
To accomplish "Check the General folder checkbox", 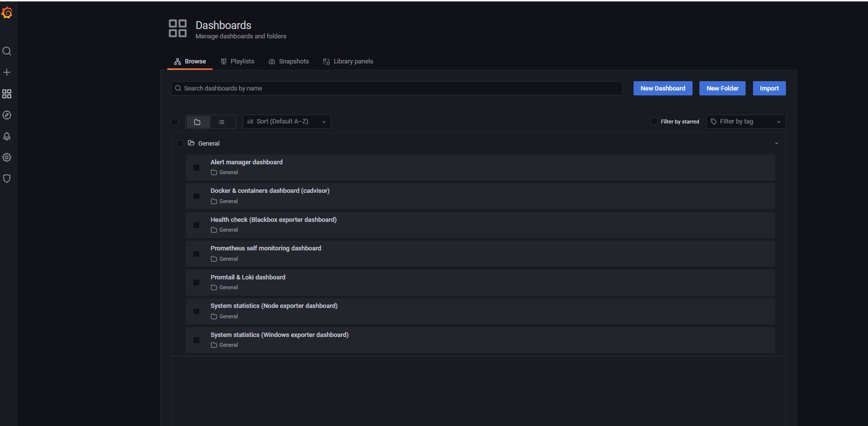I will (180, 143).
